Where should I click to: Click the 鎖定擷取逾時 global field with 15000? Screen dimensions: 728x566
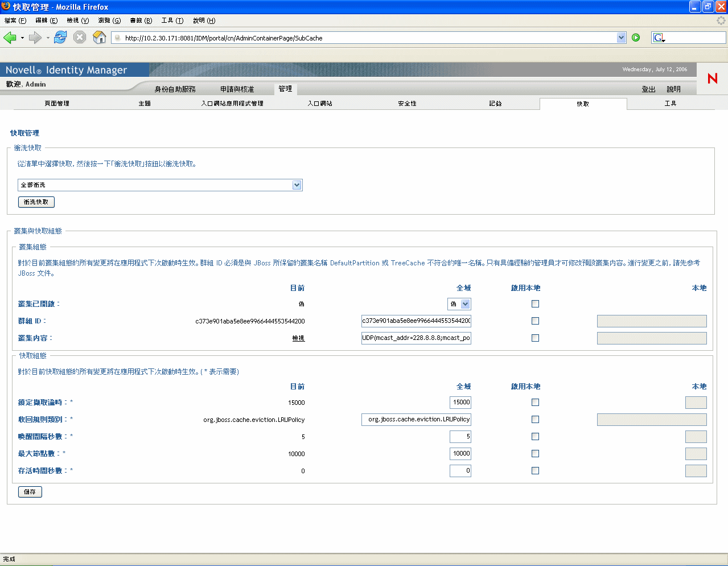[x=460, y=402]
